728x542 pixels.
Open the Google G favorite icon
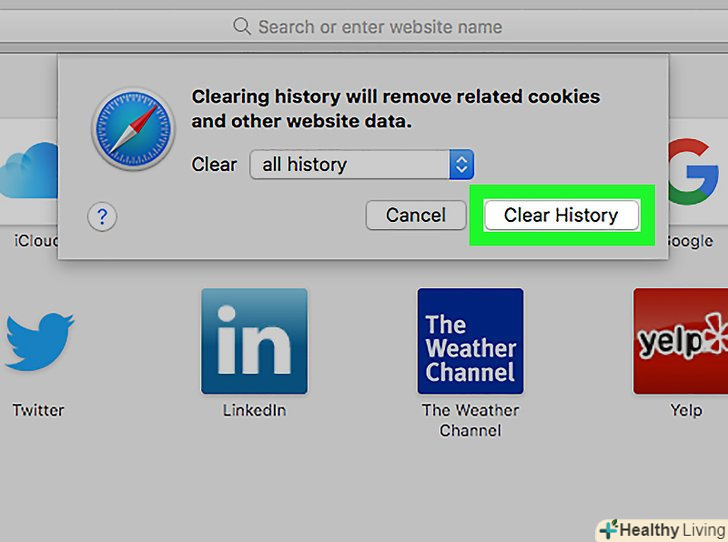694,171
